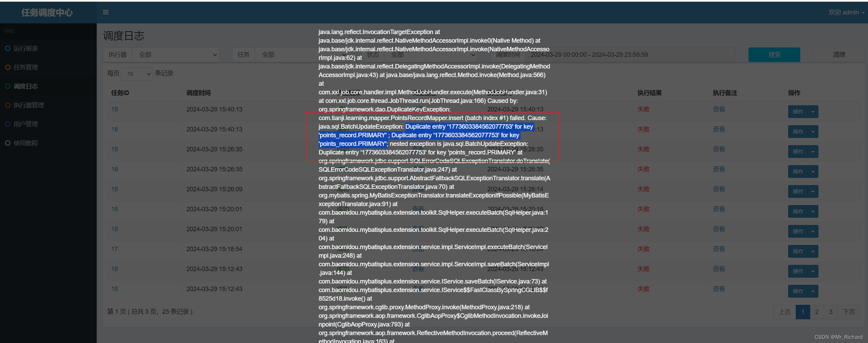Viewport: 868px width, 343px height.
Task: Click the circle icon beside 任务管理
Action: pyautogui.click(x=8, y=67)
